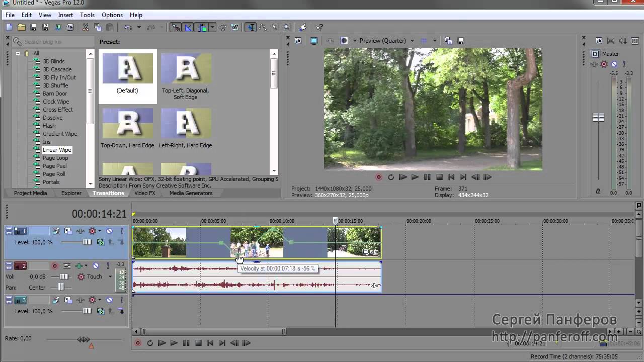Open Compositing Mode icon on track 1
644x362 pixels.
click(100, 242)
